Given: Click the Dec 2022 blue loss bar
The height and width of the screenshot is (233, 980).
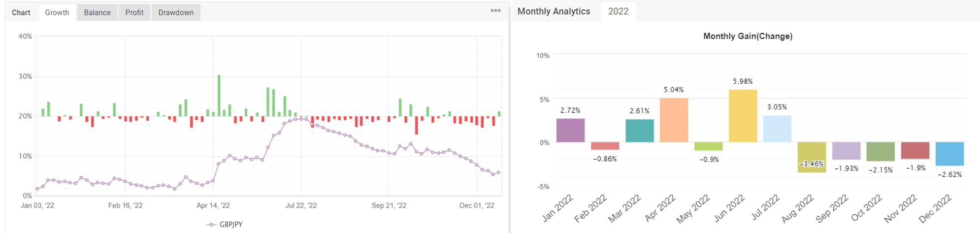Looking at the screenshot, I should point(949,154).
